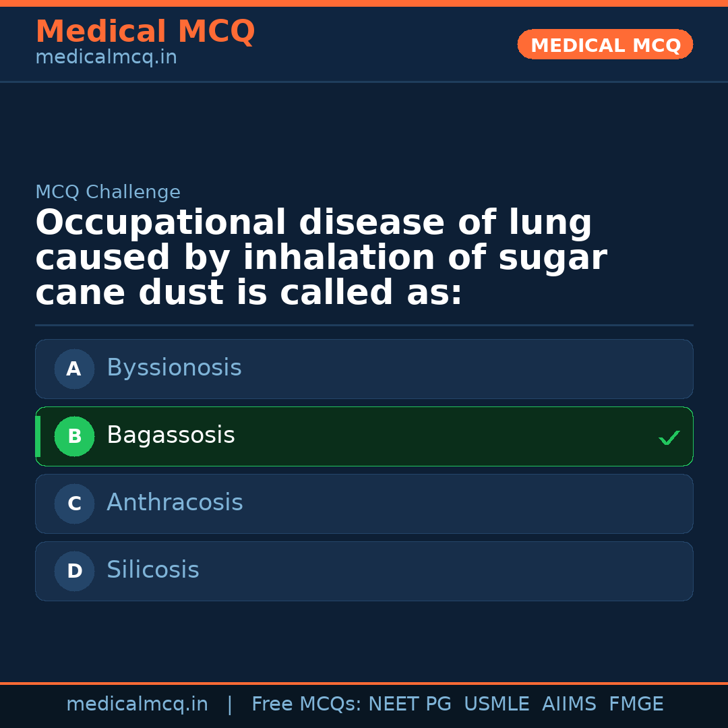The height and width of the screenshot is (728, 728).
Task: Pick the 'Anthracosis' answer text
Action: pyautogui.click(x=175, y=503)
